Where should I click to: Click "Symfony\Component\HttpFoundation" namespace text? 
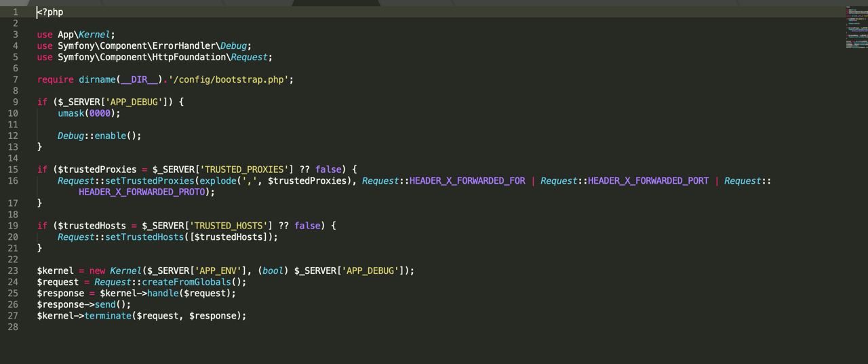click(141, 57)
